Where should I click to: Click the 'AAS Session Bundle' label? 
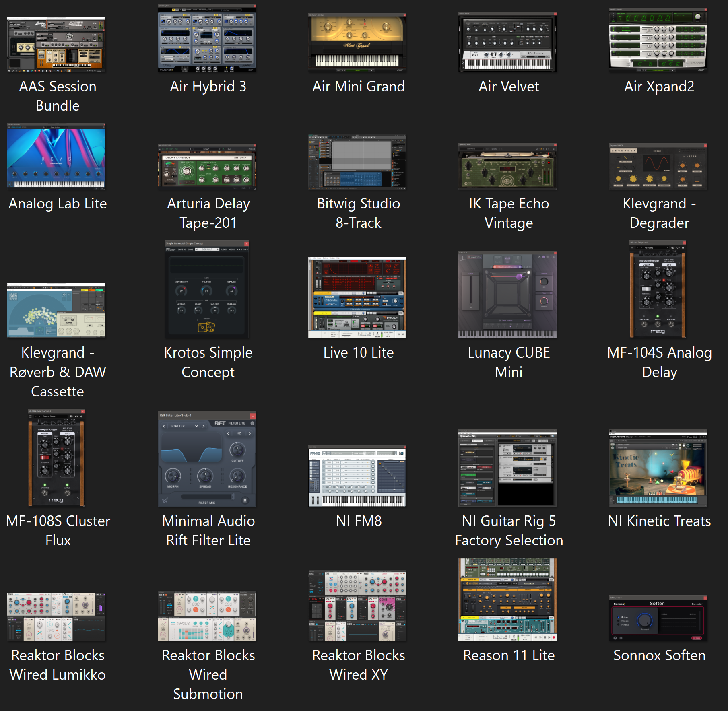[58, 96]
